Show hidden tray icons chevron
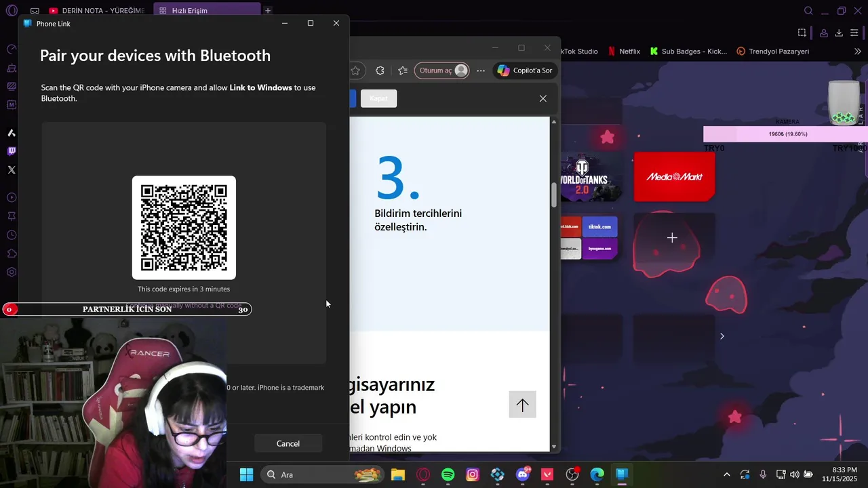Viewport: 868px width, 488px height. click(727, 474)
